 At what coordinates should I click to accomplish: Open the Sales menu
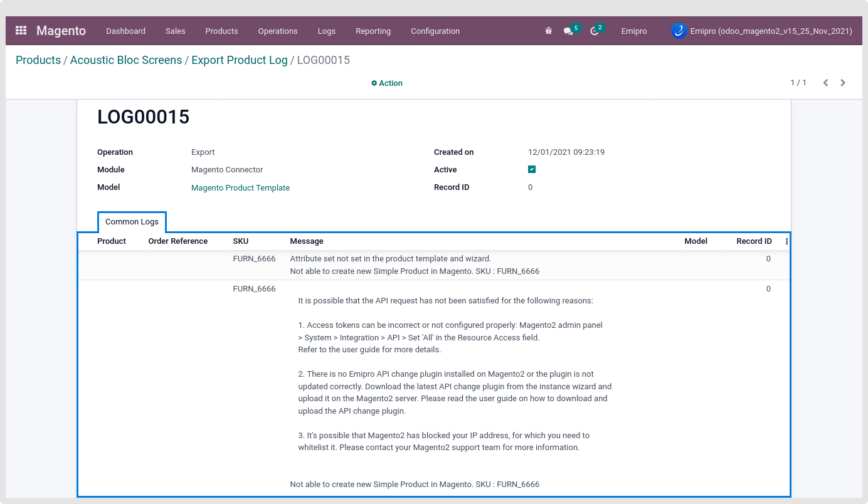click(176, 31)
